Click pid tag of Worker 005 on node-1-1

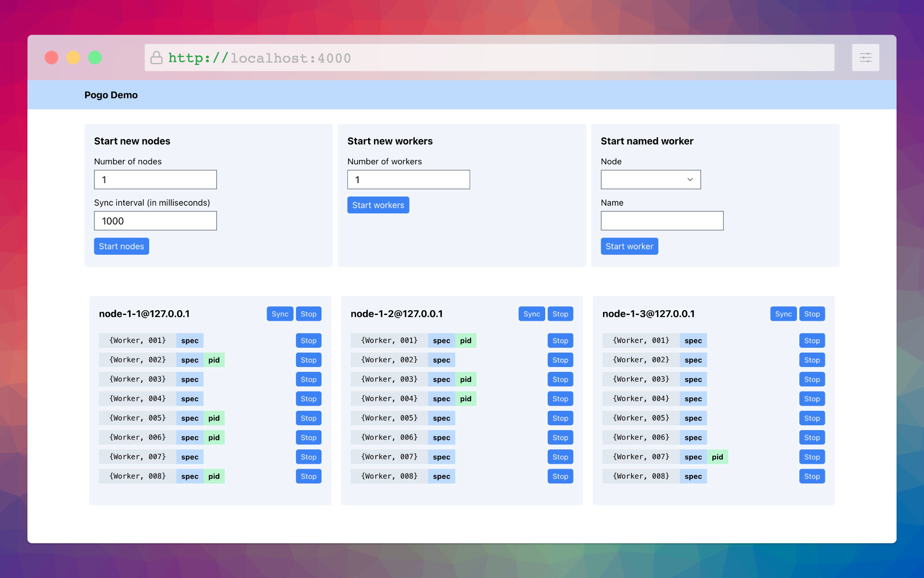[x=214, y=418]
